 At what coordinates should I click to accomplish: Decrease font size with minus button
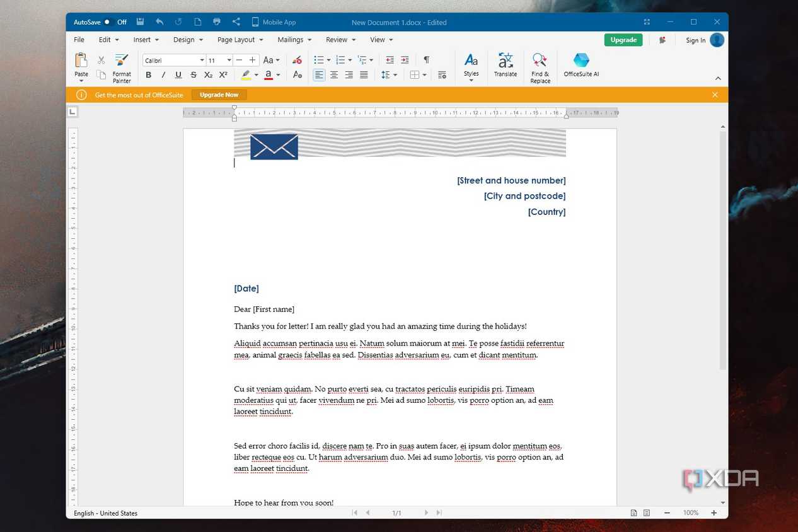[239, 60]
